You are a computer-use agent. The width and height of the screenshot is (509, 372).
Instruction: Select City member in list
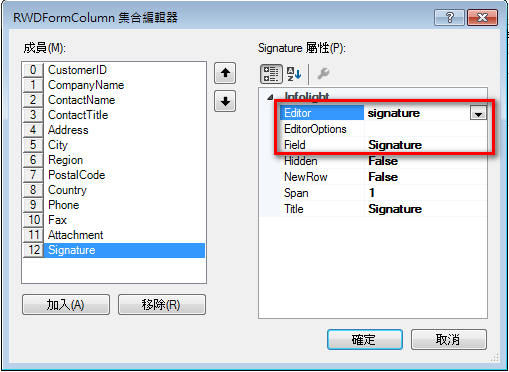pyautogui.click(x=114, y=145)
